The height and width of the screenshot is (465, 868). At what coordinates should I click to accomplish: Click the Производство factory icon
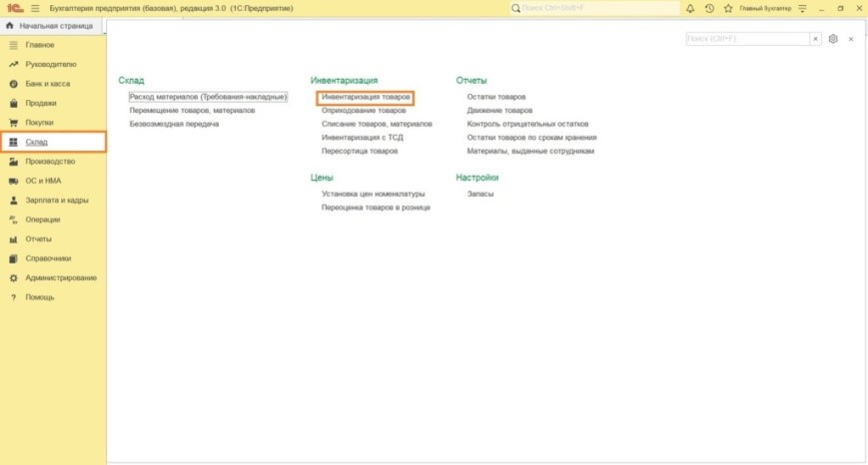tap(14, 162)
